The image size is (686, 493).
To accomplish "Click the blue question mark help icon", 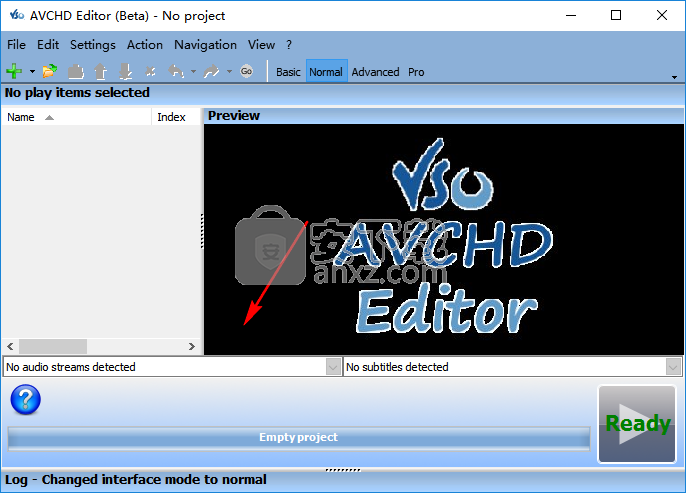I will click(26, 399).
